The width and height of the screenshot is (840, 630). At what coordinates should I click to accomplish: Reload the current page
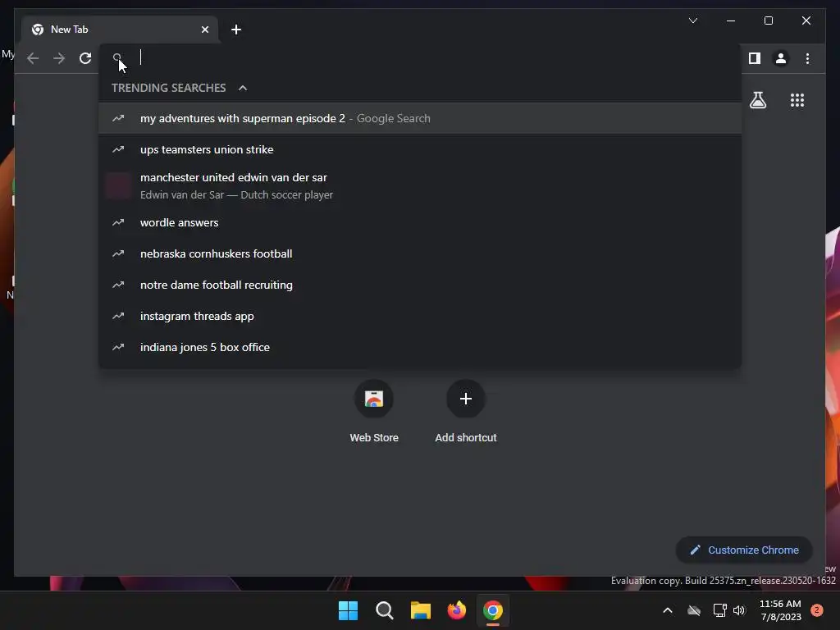[x=85, y=58]
